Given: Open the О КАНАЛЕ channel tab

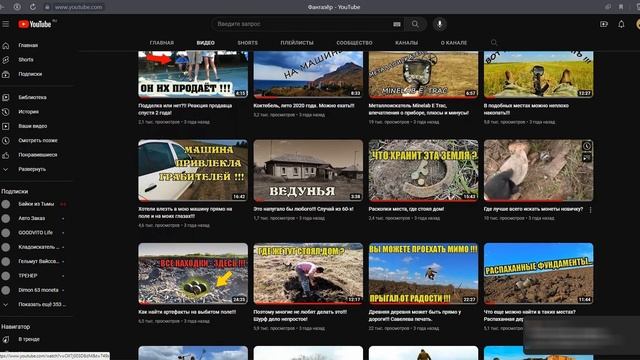Looking at the screenshot, I should (453, 43).
